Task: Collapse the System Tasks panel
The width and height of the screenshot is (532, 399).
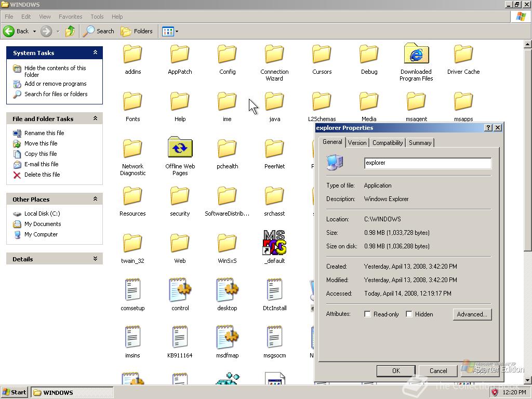Action: click(x=96, y=52)
